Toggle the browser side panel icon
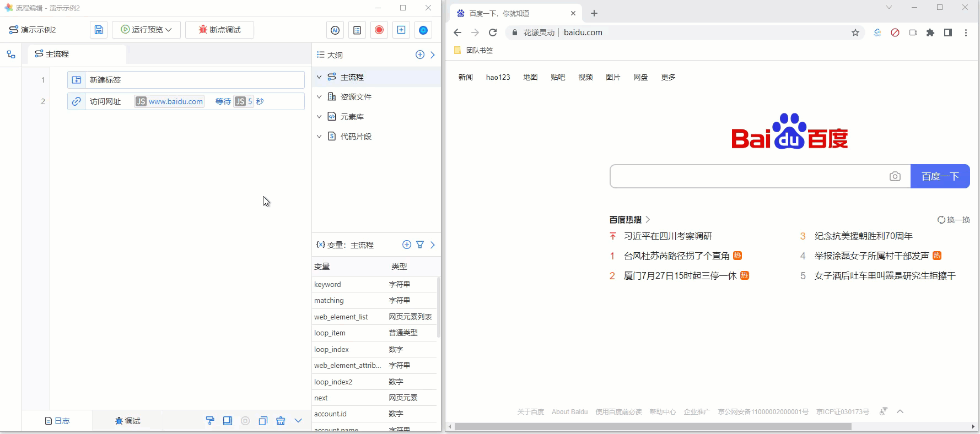Viewport: 980px width, 434px height. pos(948,32)
